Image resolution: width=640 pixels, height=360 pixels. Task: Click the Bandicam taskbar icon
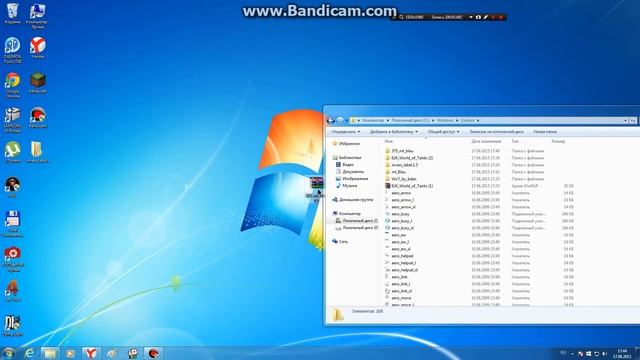click(153, 353)
